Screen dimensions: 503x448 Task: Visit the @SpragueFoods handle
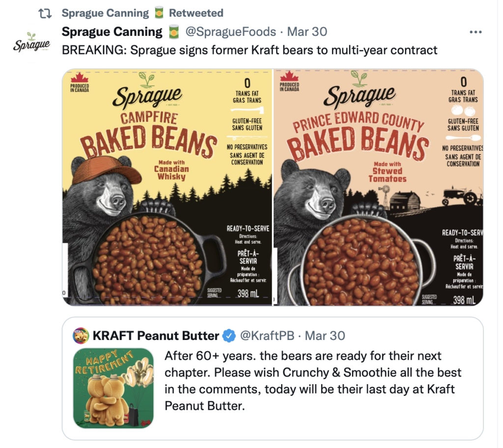[230, 32]
